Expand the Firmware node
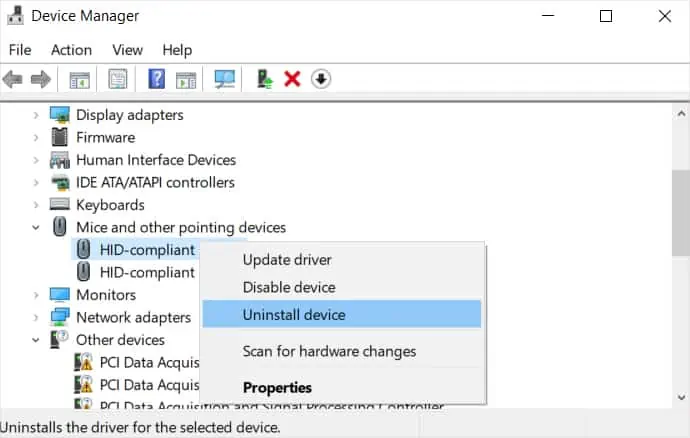The height and width of the screenshot is (438, 690). [36, 138]
